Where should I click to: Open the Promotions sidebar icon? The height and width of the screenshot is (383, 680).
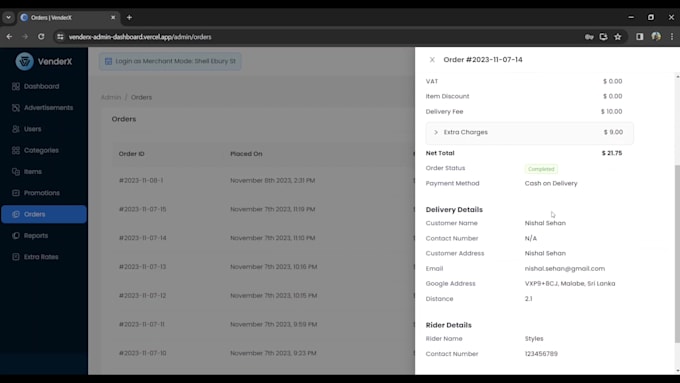(16, 193)
